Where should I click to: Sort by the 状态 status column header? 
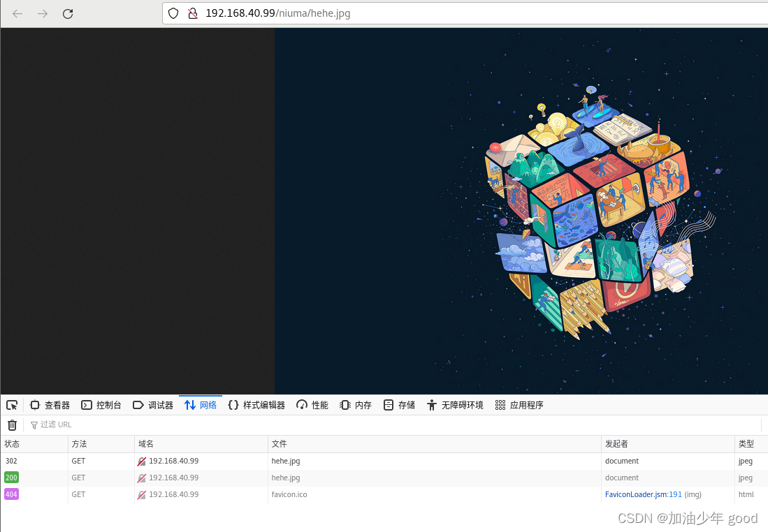[34, 444]
